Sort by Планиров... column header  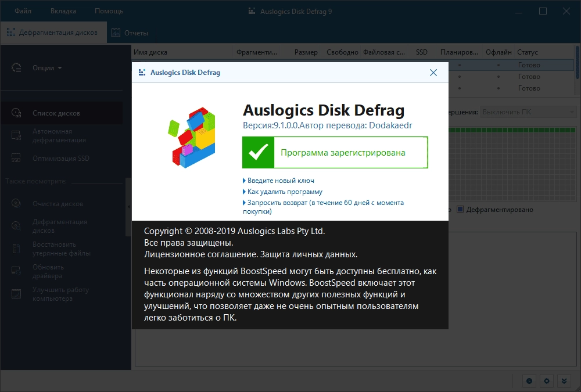coord(459,52)
